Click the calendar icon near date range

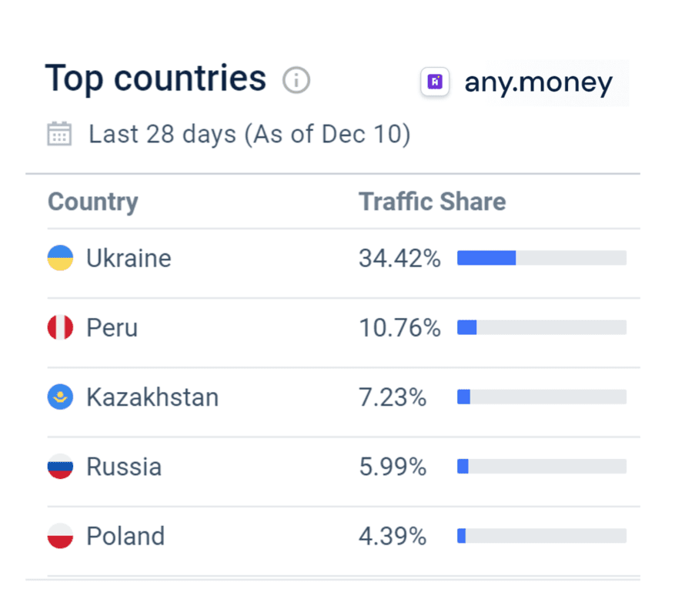(x=59, y=134)
